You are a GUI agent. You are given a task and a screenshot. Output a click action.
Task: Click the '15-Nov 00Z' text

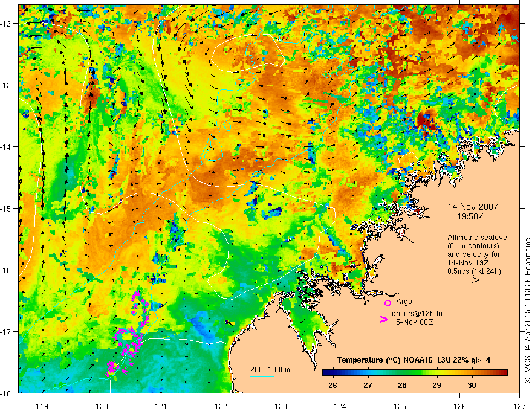(412, 322)
